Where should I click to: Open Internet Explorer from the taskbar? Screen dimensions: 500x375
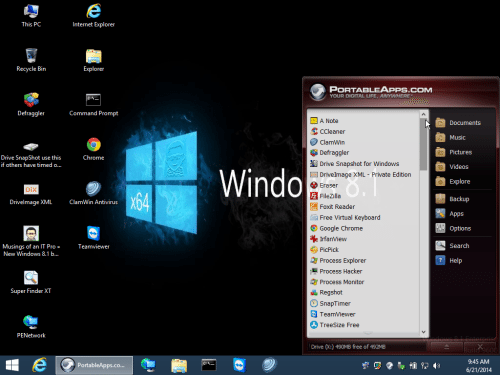pyautogui.click(x=39, y=365)
